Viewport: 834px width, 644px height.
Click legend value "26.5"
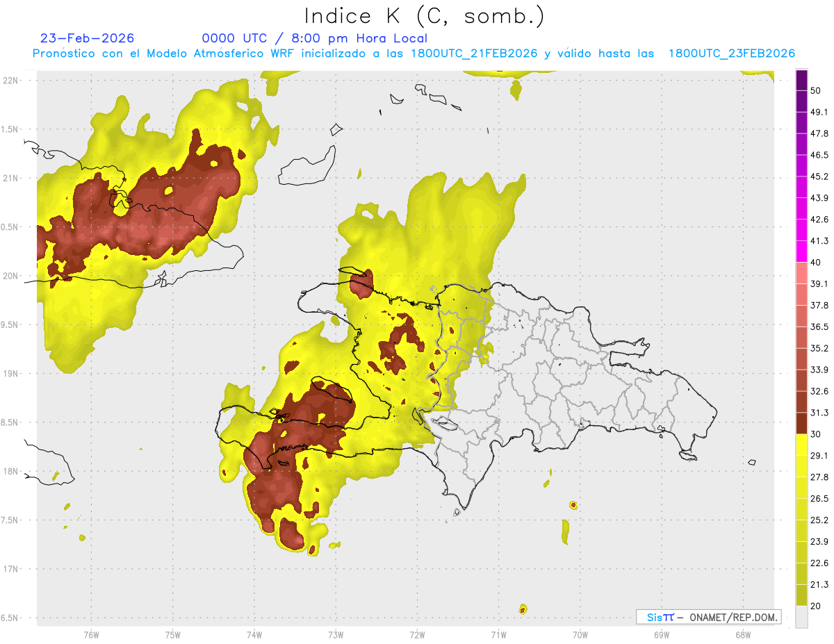click(819, 499)
